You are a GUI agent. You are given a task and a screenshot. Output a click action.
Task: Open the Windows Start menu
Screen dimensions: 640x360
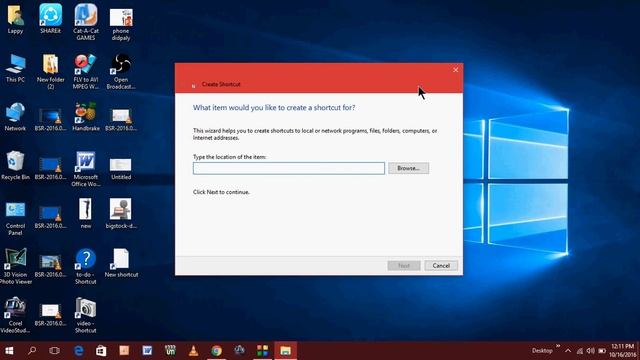(x=9, y=351)
